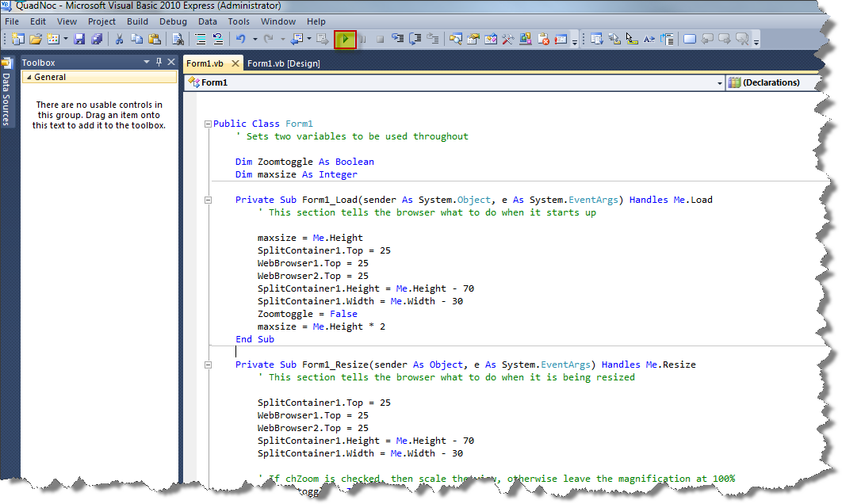Click the New Project toolbar icon
Viewport: 842px width, 504px height.
point(17,39)
